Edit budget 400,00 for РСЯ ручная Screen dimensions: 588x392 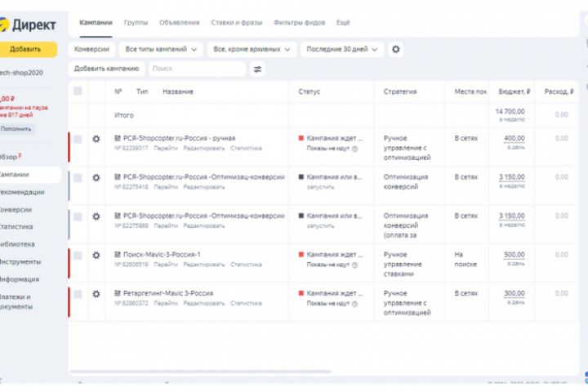click(x=514, y=139)
